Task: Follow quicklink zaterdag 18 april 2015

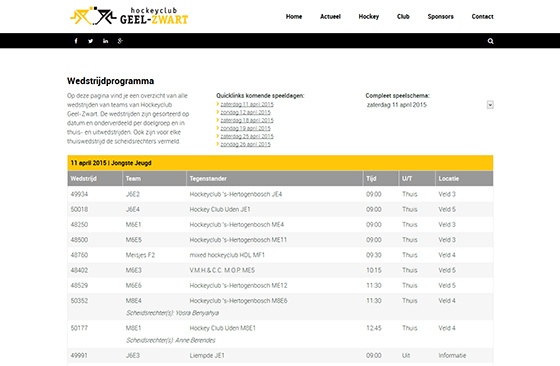Action: coord(247,120)
